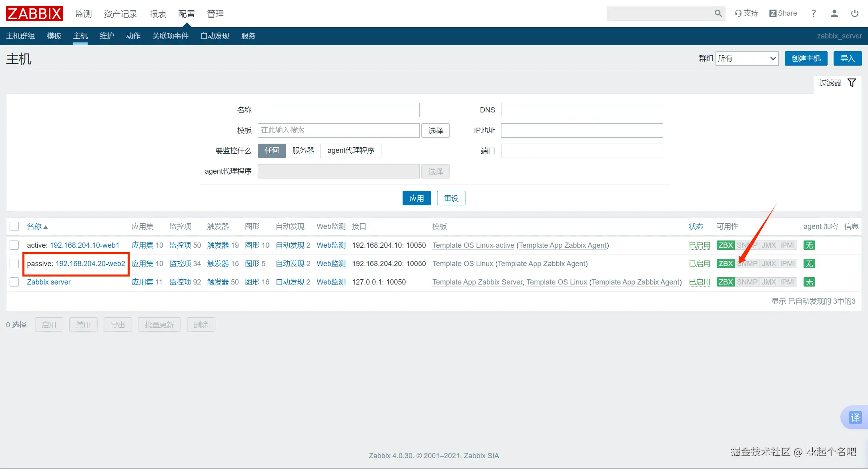
Task: Click ZBX availability badge for Zabbix server
Action: 725,282
